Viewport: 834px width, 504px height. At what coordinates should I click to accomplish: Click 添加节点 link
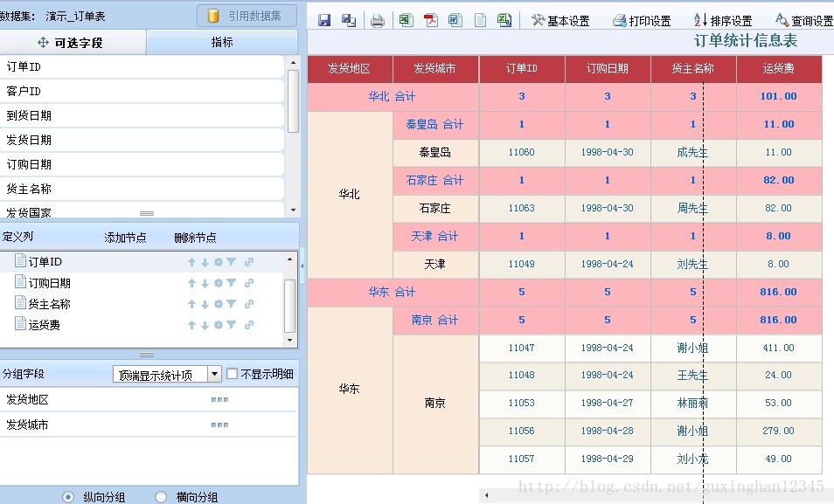point(125,238)
